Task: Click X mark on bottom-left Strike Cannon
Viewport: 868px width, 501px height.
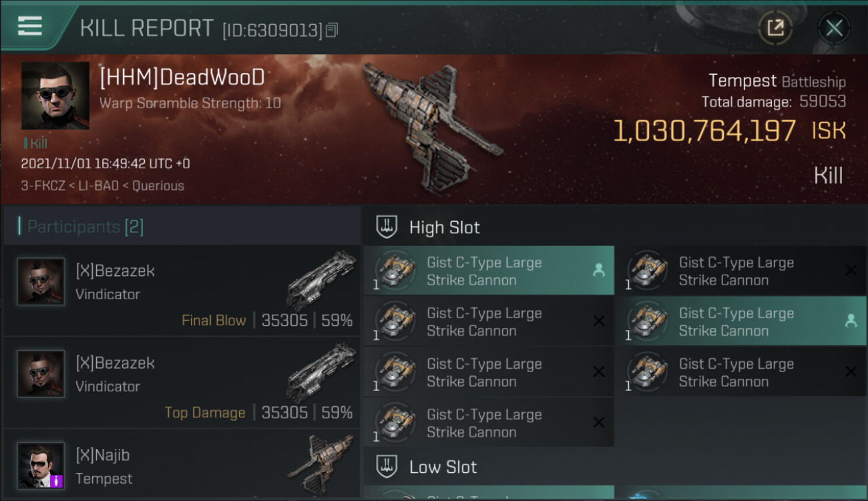Action: (x=599, y=422)
